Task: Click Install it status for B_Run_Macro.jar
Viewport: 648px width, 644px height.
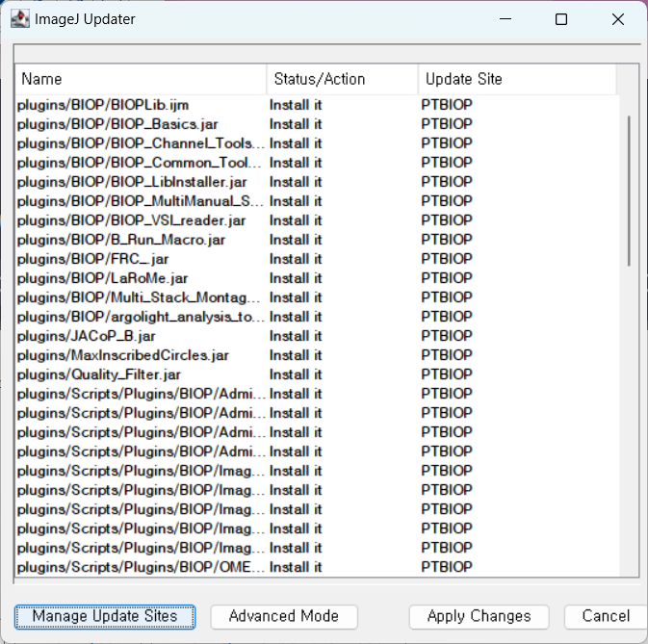Action: pyautogui.click(x=296, y=240)
